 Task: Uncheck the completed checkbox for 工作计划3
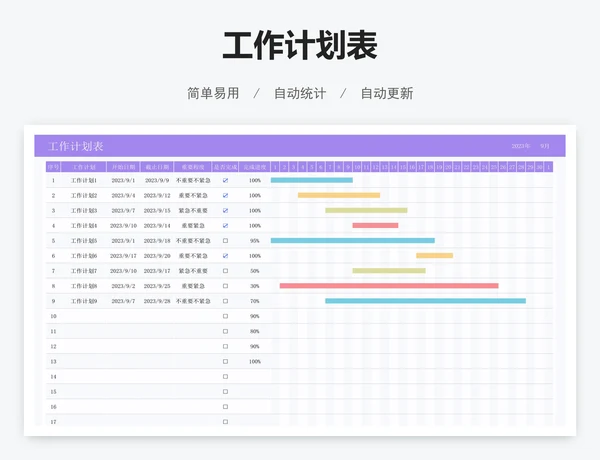pos(225,210)
